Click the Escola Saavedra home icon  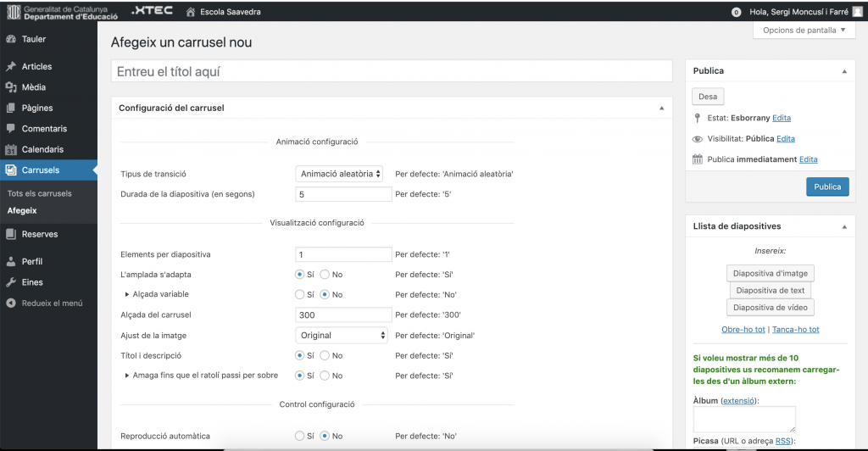pos(190,12)
